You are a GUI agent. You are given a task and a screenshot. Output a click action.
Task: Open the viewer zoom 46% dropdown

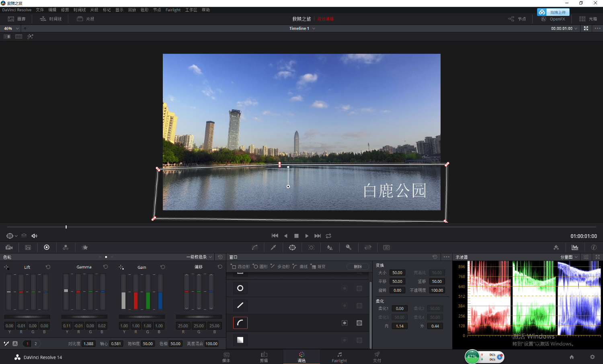[x=11, y=29]
